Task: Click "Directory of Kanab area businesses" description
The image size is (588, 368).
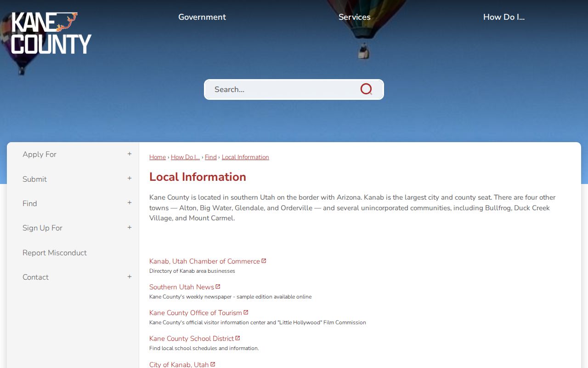Action: [x=192, y=271]
